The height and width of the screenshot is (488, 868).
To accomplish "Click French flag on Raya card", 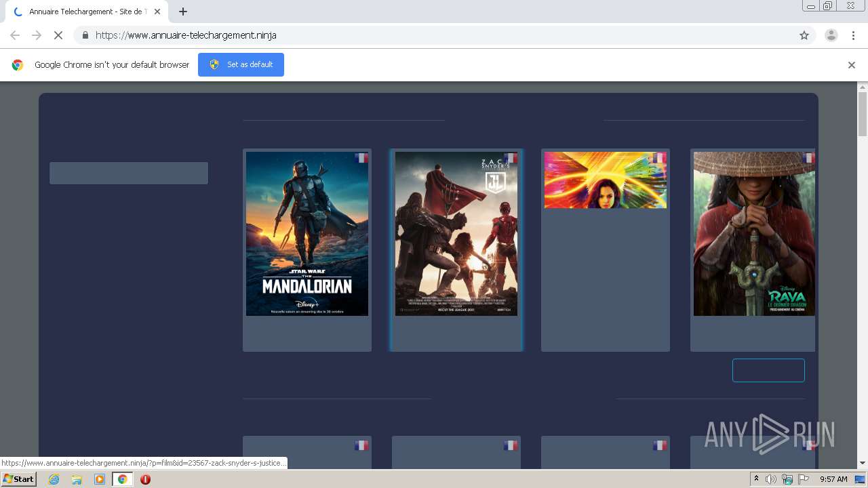I will (x=808, y=158).
